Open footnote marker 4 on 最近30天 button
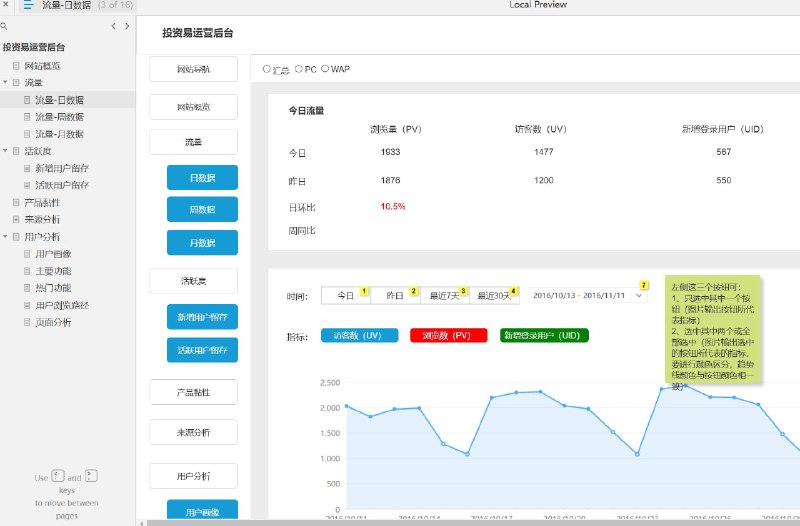The height and width of the screenshot is (526, 800). (513, 291)
